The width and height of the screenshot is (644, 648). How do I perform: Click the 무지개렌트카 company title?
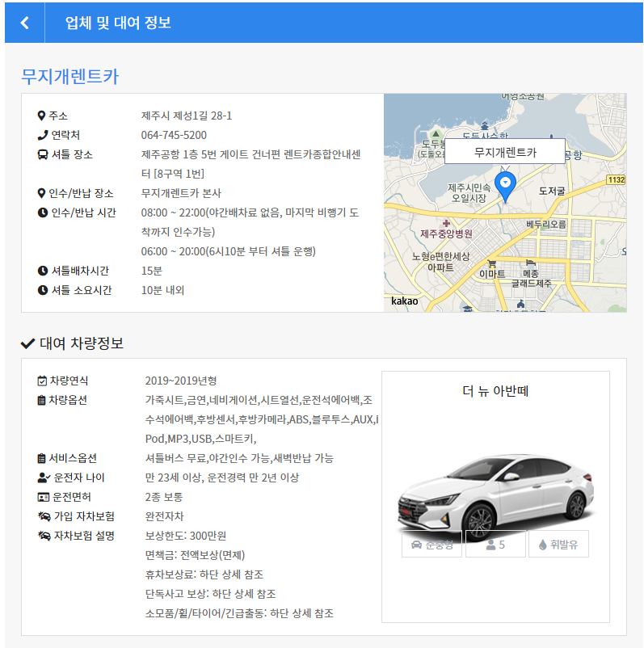(69, 77)
